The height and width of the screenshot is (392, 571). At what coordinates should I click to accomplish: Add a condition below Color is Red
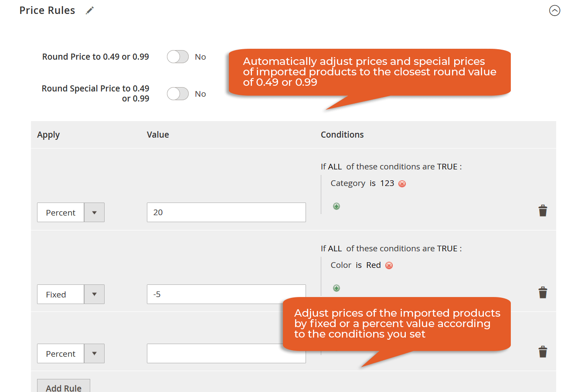[336, 288]
